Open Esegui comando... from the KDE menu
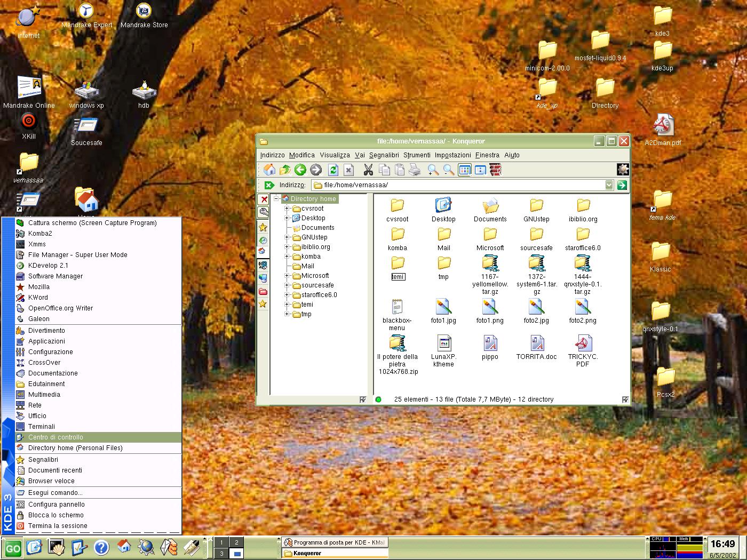 click(98, 493)
